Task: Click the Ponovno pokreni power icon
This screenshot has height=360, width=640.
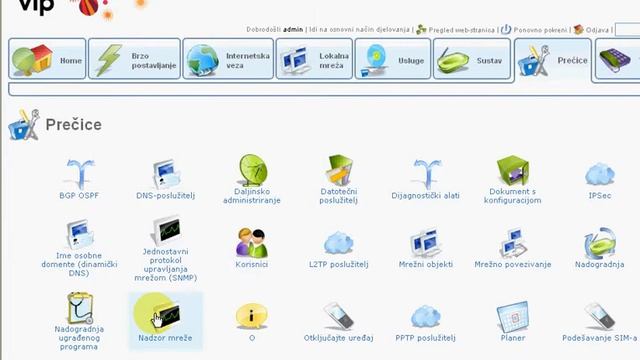Action: click(x=506, y=29)
